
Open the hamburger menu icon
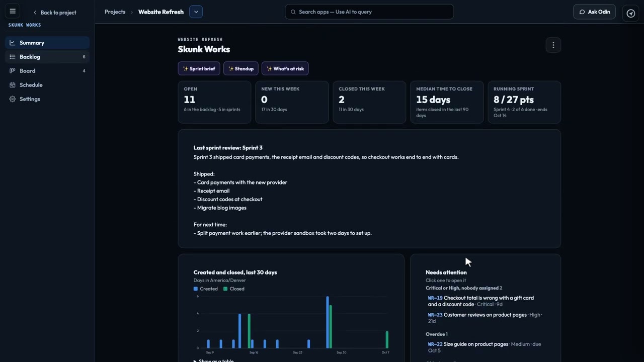coord(13,11)
